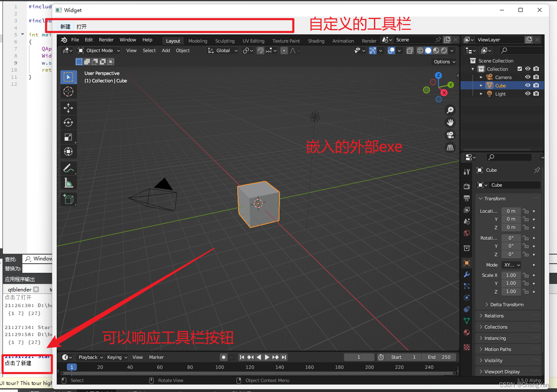
Task: Expand the Instancing panel
Action: click(509, 338)
